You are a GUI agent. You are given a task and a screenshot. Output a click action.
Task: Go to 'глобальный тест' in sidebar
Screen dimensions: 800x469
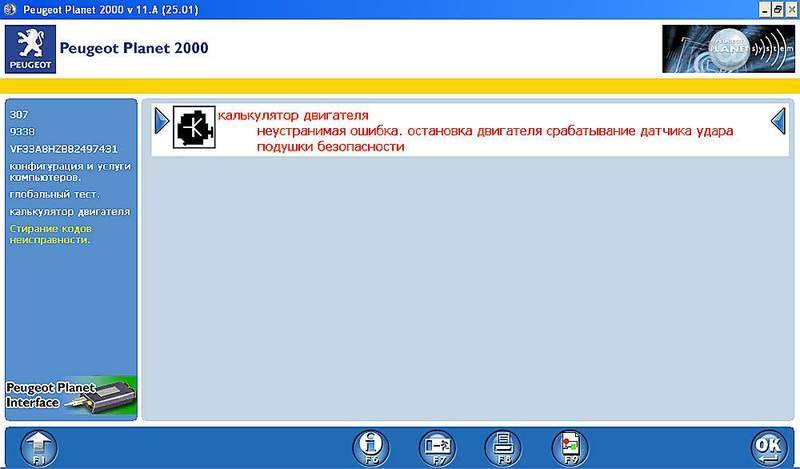[54, 194]
